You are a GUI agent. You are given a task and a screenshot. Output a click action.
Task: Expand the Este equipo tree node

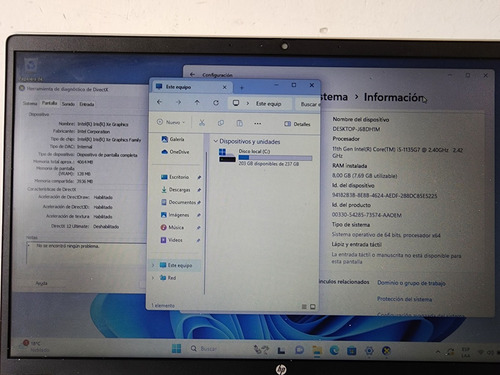tap(153, 265)
